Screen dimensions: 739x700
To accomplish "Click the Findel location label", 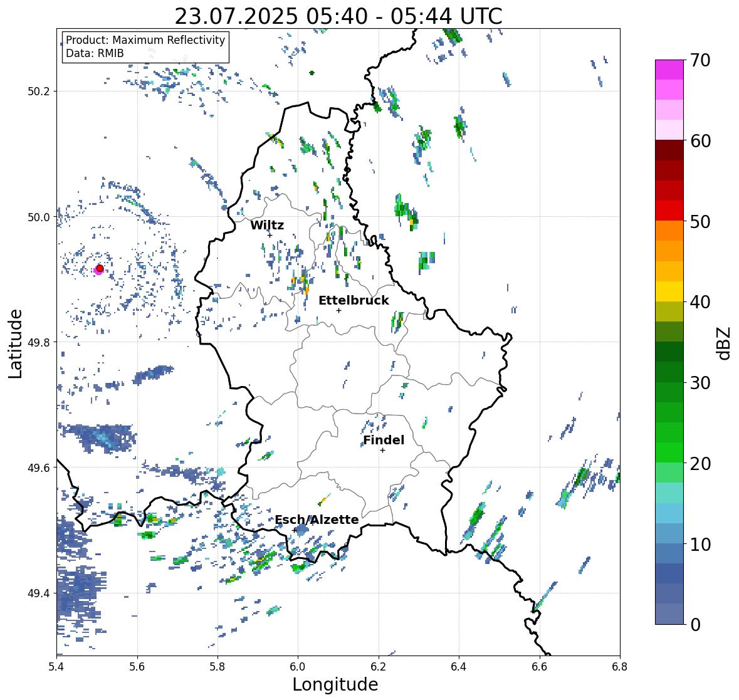I will (384, 440).
